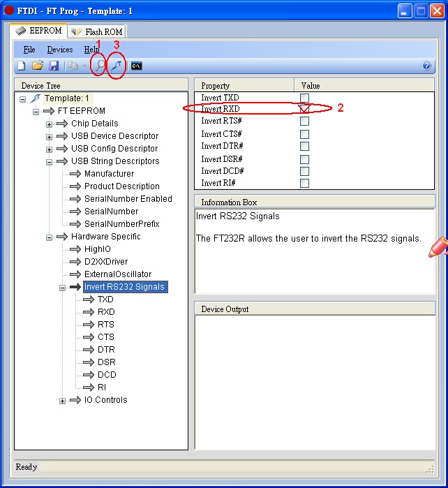This screenshot has height=488, width=448.
Task: Minimize the FT Prog window
Action: point(405,11)
